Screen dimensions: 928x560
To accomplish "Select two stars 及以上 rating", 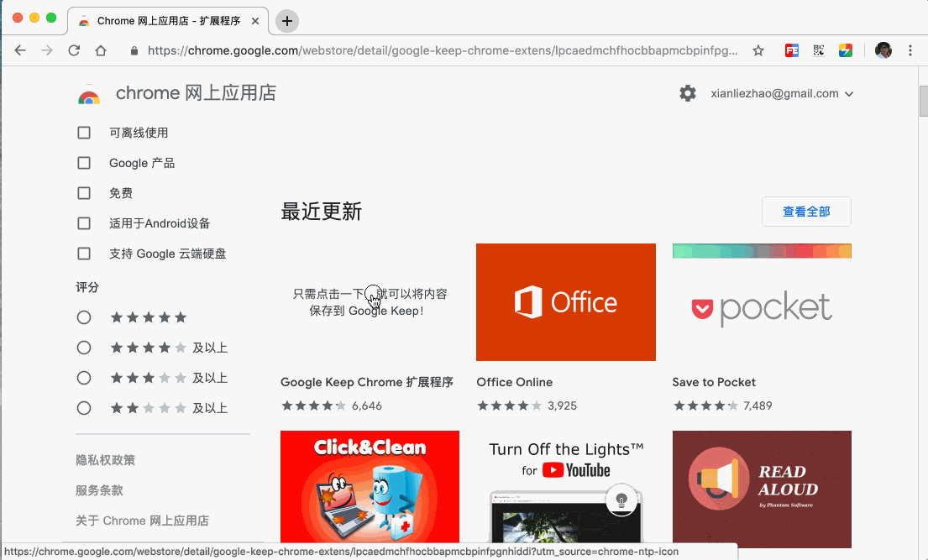I will [x=84, y=408].
